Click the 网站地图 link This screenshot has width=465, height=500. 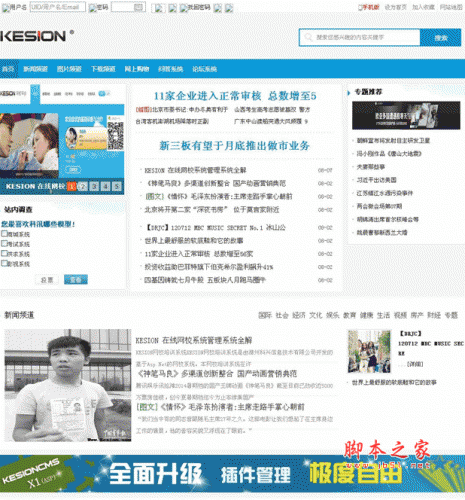click(x=451, y=7)
